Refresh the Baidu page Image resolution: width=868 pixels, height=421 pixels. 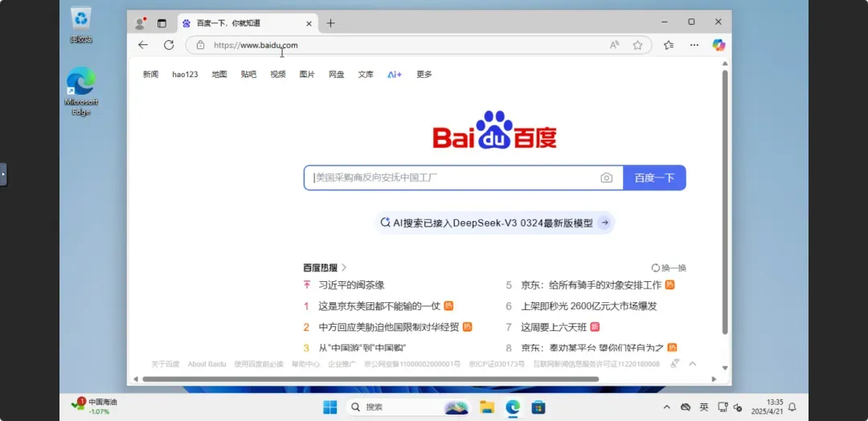click(x=169, y=45)
